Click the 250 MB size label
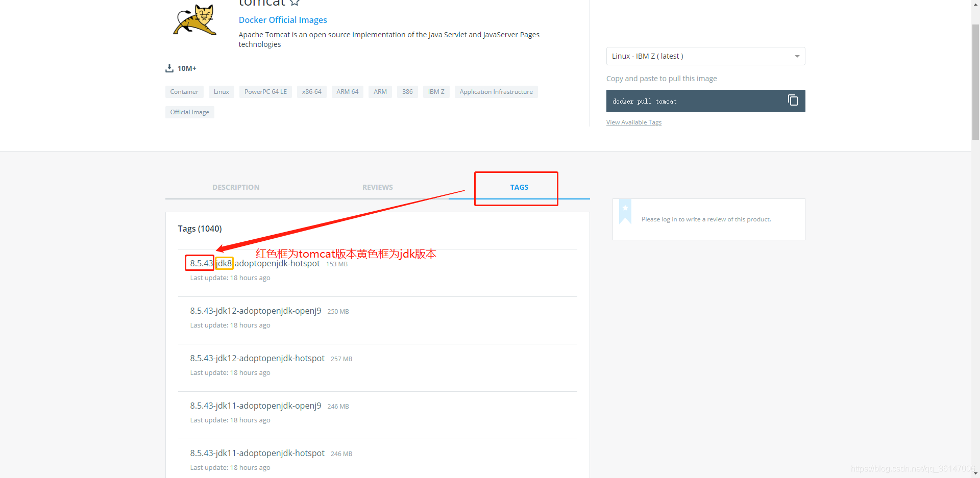Viewport: 980px width, 478px height. (338, 312)
